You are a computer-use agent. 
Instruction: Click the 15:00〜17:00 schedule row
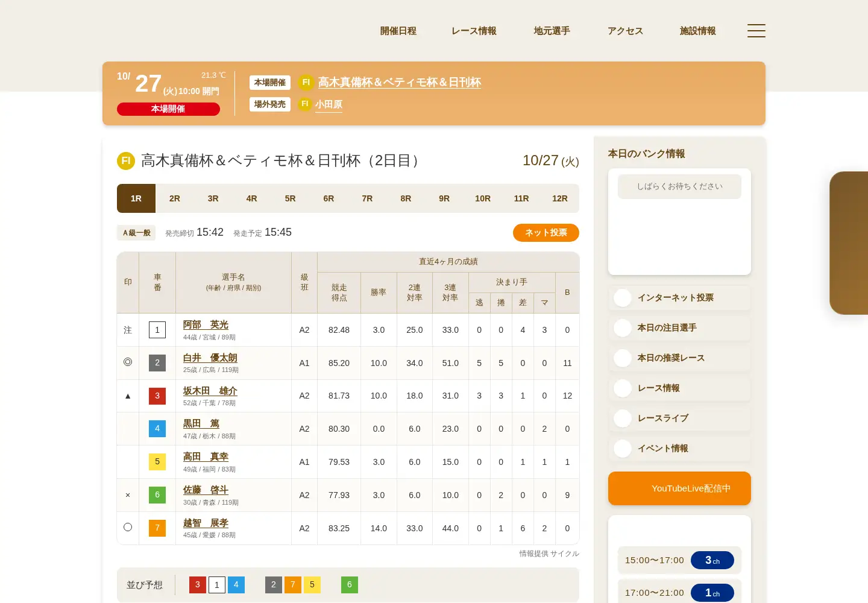tap(679, 560)
